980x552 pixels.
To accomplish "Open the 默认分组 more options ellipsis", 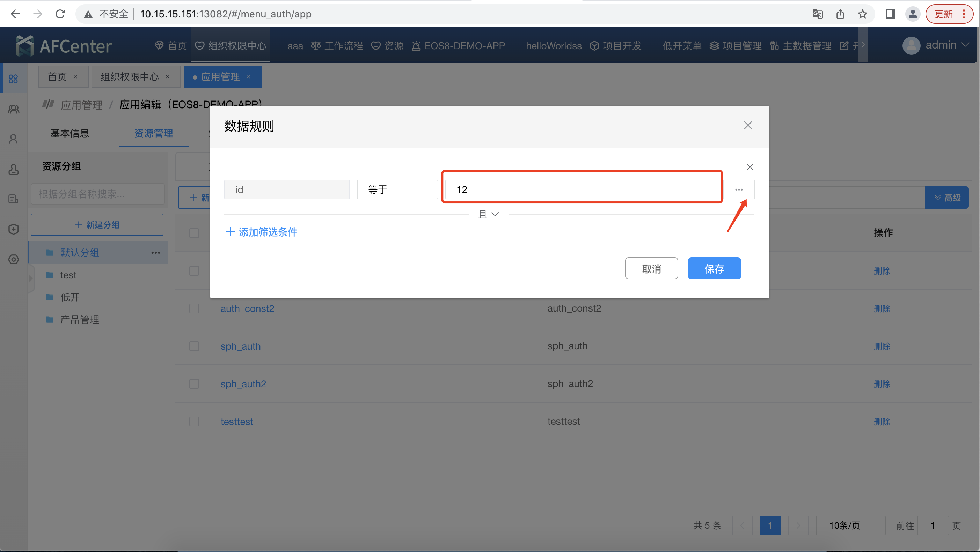I will (156, 252).
